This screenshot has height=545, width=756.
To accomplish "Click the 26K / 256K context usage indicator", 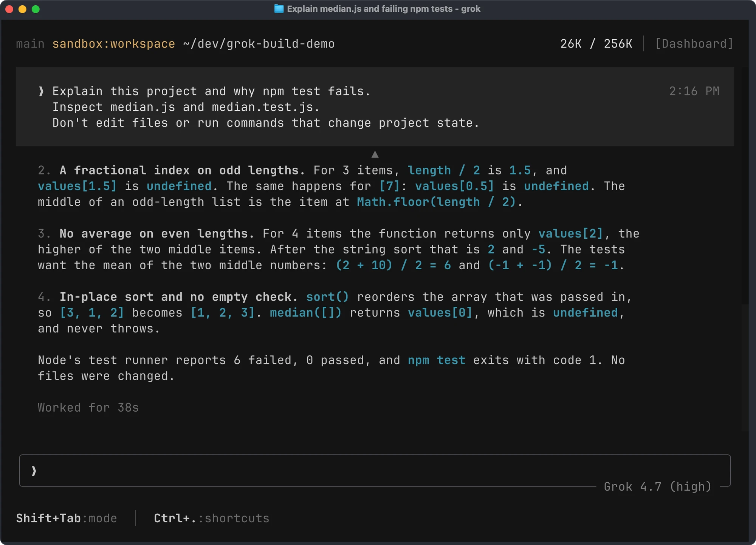I will pyautogui.click(x=596, y=44).
